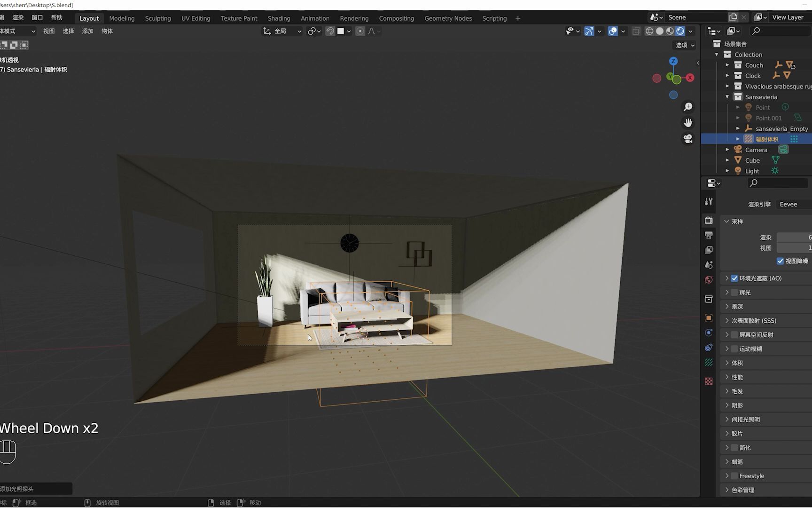Open the View Layer properties tab
This screenshot has width=812, height=508.
point(709,250)
